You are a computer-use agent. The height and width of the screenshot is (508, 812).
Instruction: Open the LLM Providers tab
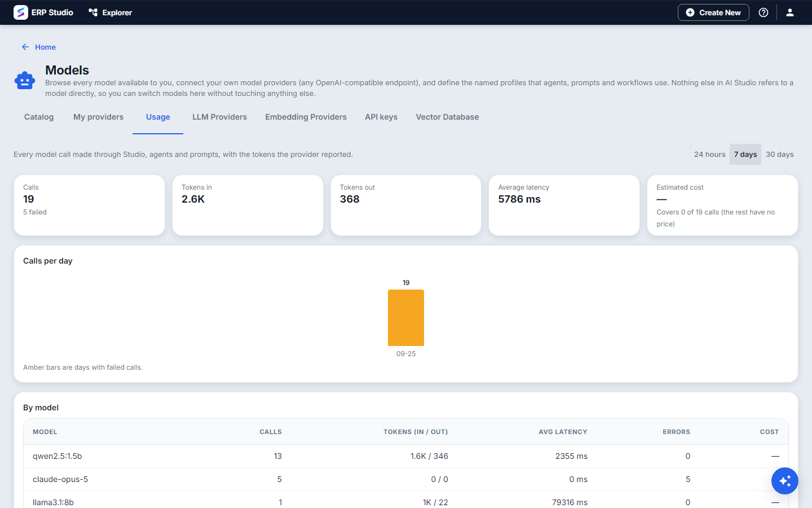(x=219, y=117)
